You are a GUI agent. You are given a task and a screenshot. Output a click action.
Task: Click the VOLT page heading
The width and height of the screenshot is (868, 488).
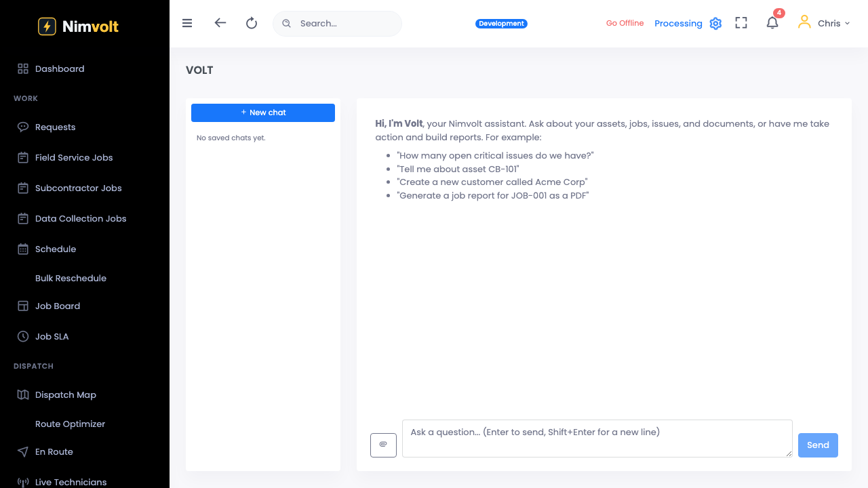(x=199, y=70)
